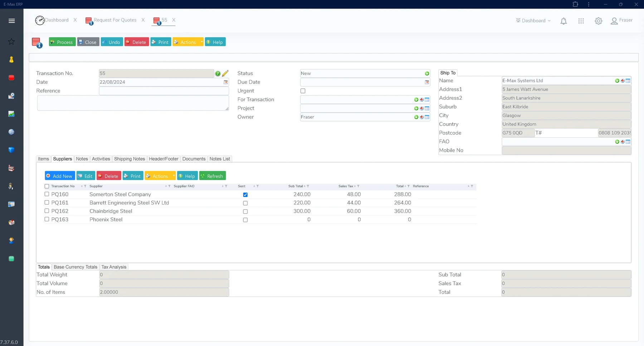Select the row checkbox for PQ162
Image resolution: width=644 pixels, height=346 pixels.
(x=47, y=211)
